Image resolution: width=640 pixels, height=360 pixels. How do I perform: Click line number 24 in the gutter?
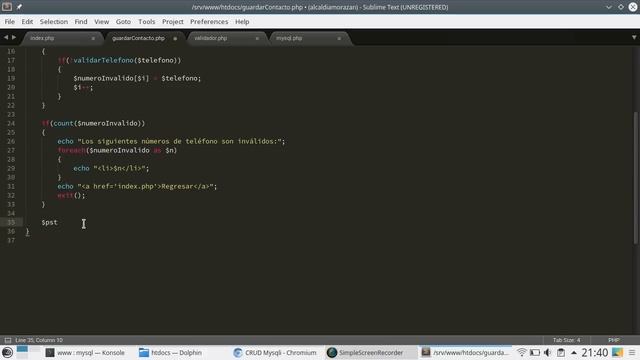[x=11, y=123]
